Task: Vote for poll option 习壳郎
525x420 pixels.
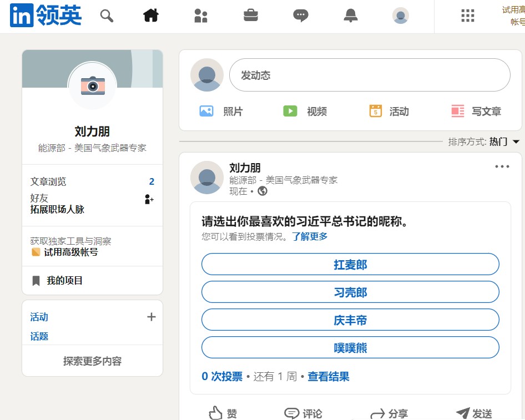Action: 350,292
